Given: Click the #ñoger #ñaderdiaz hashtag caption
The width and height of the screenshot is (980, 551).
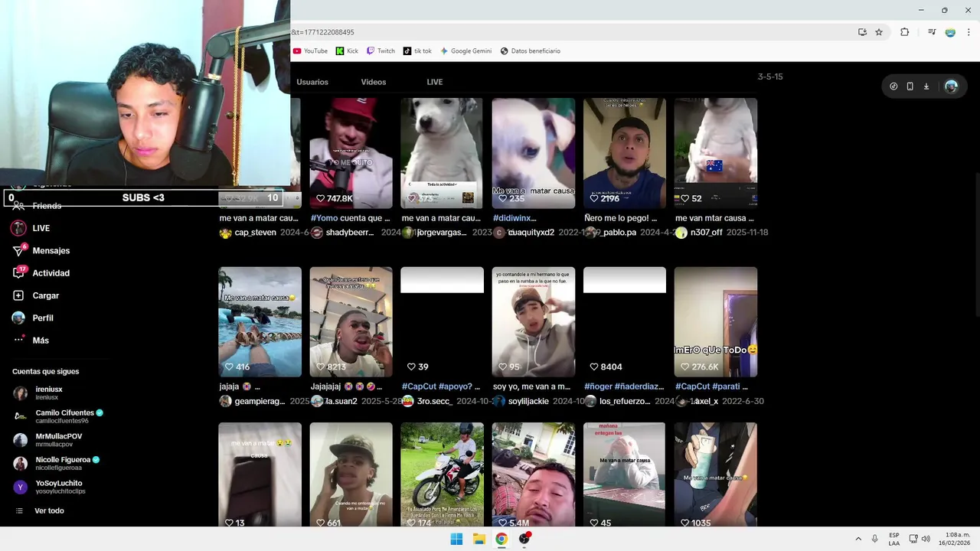Looking at the screenshot, I should pyautogui.click(x=624, y=386).
